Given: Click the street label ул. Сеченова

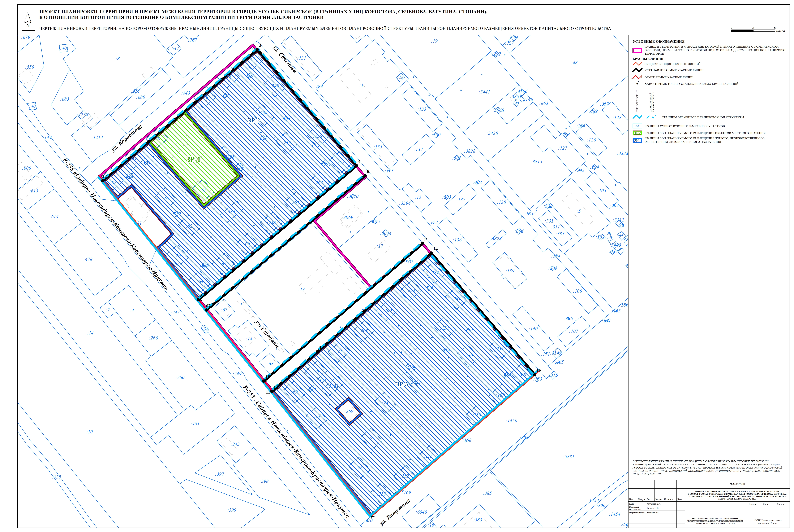Looking at the screenshot, I should pos(284,59).
